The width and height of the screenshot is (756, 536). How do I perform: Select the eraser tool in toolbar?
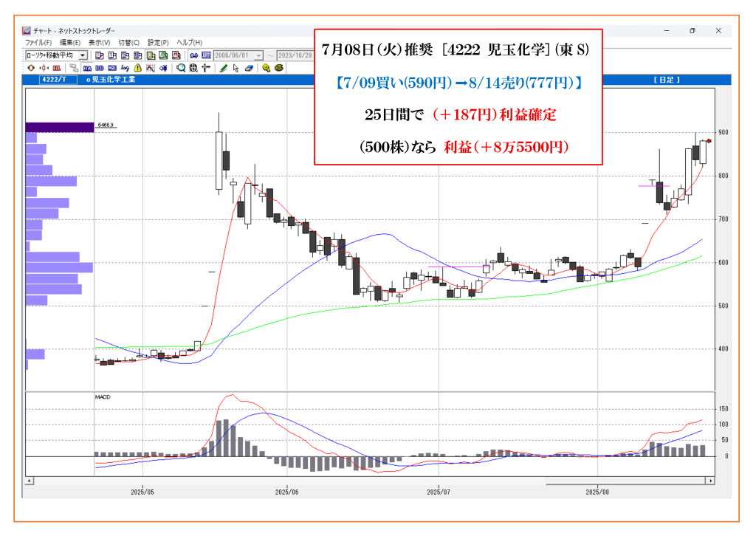coord(248,68)
